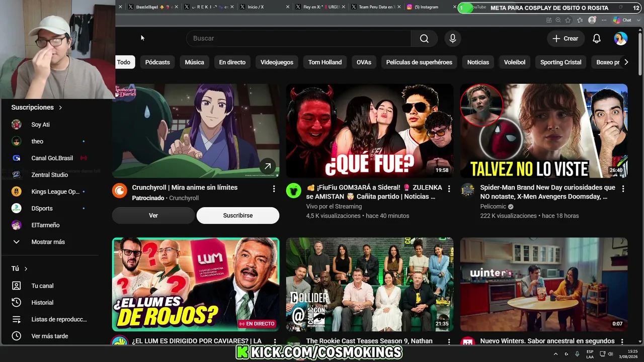Play the ¿Qué fue? video thumbnail

tap(370, 131)
